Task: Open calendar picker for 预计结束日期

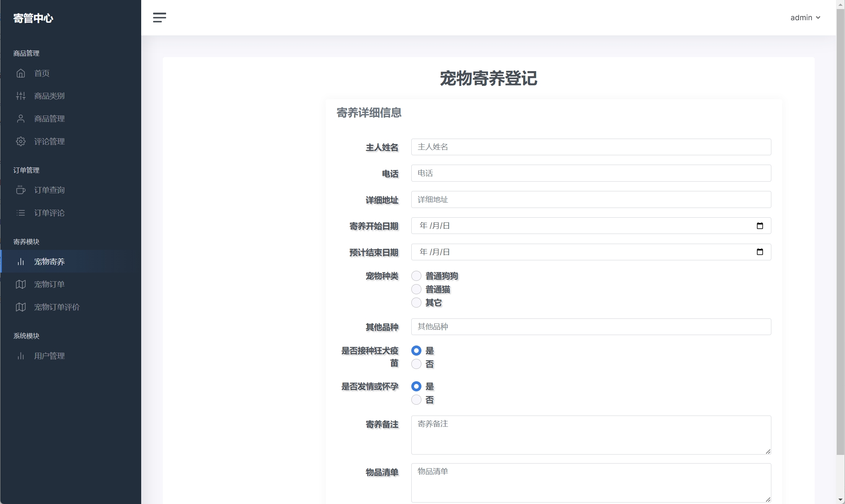Action: pyautogui.click(x=760, y=252)
